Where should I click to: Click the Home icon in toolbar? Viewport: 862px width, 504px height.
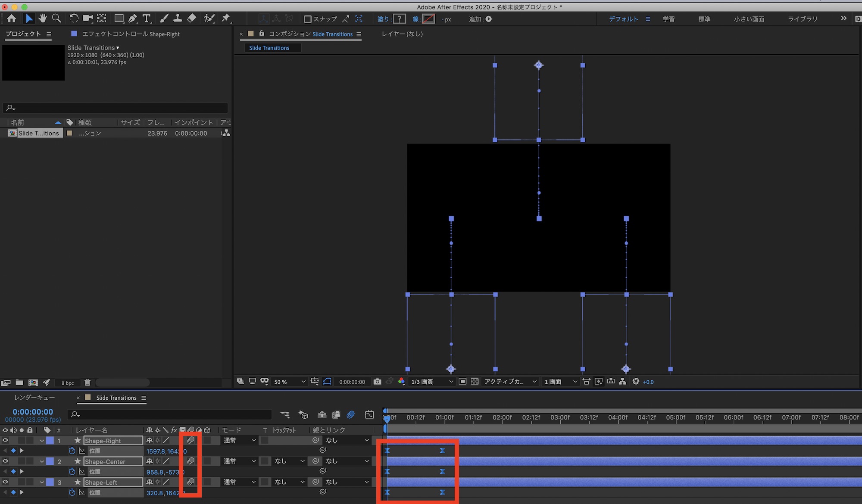point(12,18)
